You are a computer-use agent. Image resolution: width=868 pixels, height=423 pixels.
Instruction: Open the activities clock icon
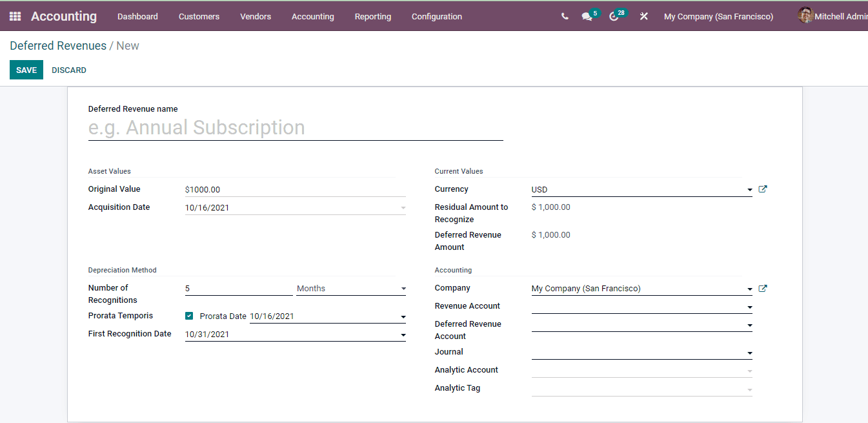point(613,15)
